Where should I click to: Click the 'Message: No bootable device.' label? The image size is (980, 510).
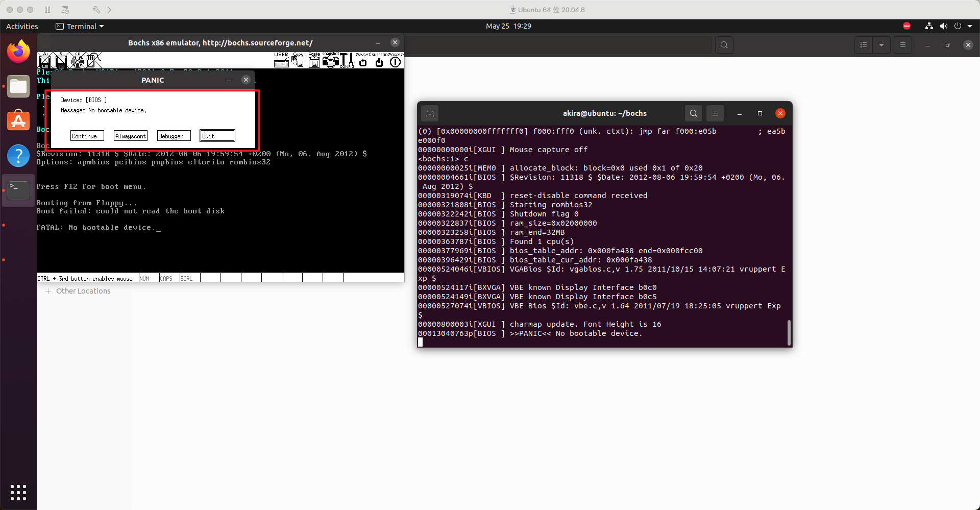click(104, 110)
